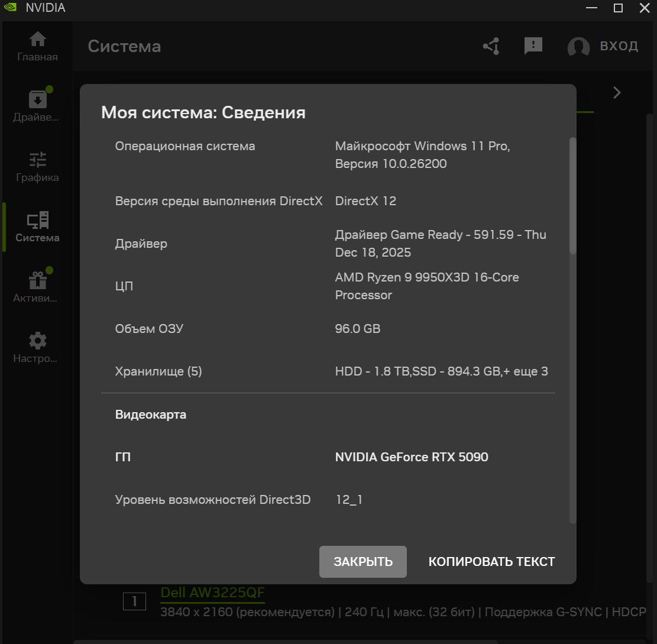Screen dimensions: 657x644
Task: Select the Система sidebar item
Action: click(37, 226)
